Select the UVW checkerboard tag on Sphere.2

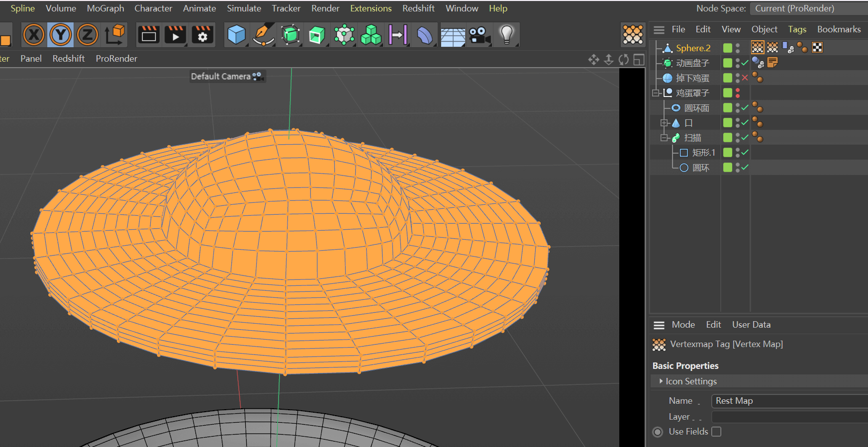[817, 47]
